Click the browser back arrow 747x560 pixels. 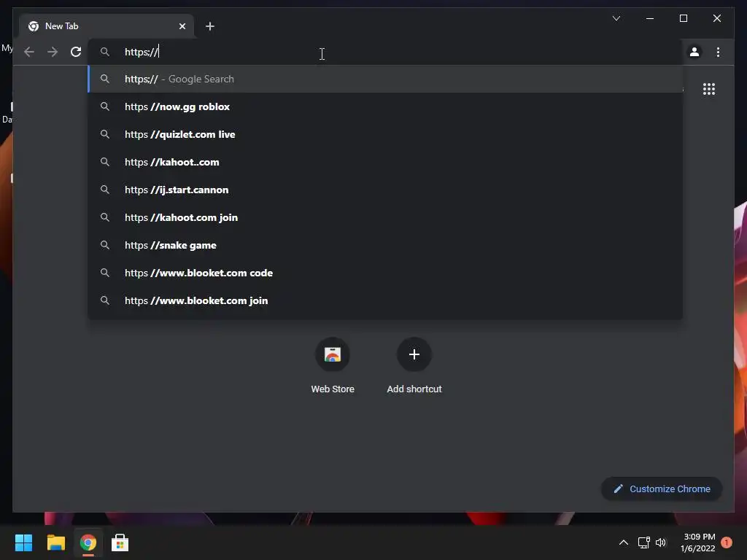29,52
